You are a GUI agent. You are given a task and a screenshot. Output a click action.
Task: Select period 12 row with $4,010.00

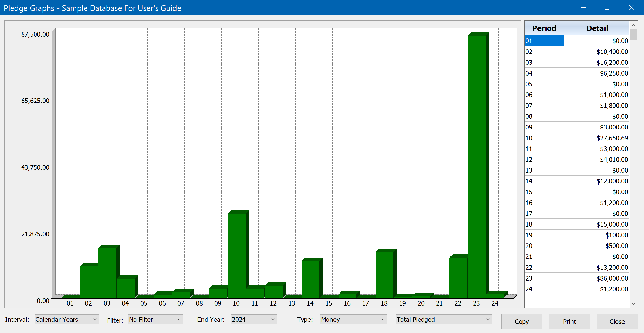point(577,159)
